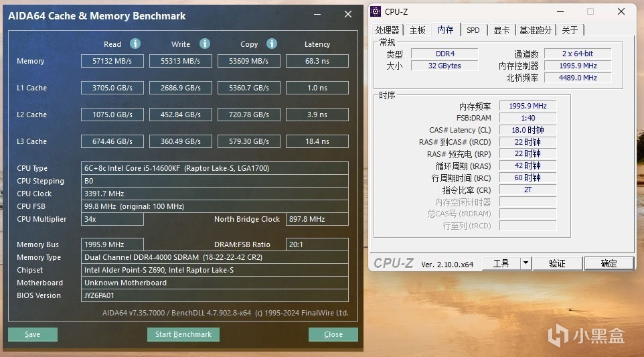Click the 指令比率 (CR) 2T value
Image resolution: width=644 pixels, height=357 pixels.
click(x=528, y=190)
